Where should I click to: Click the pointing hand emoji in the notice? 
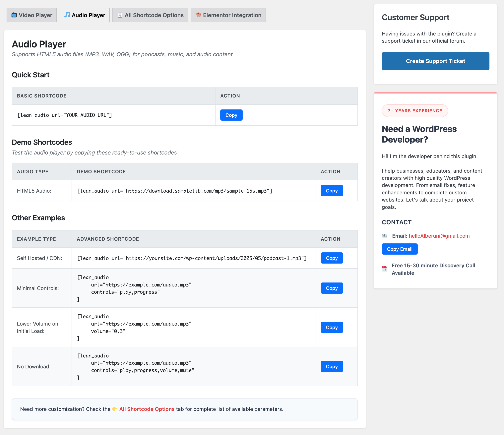coord(115,409)
